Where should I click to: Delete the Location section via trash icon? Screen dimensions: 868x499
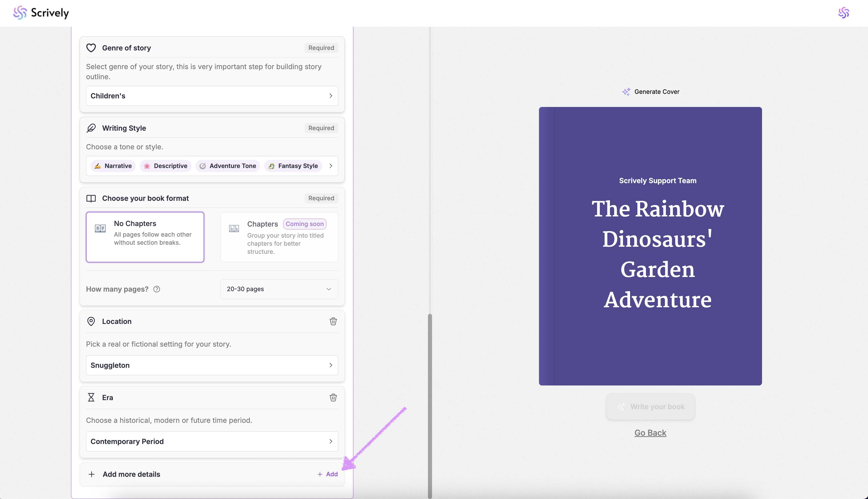(x=333, y=321)
